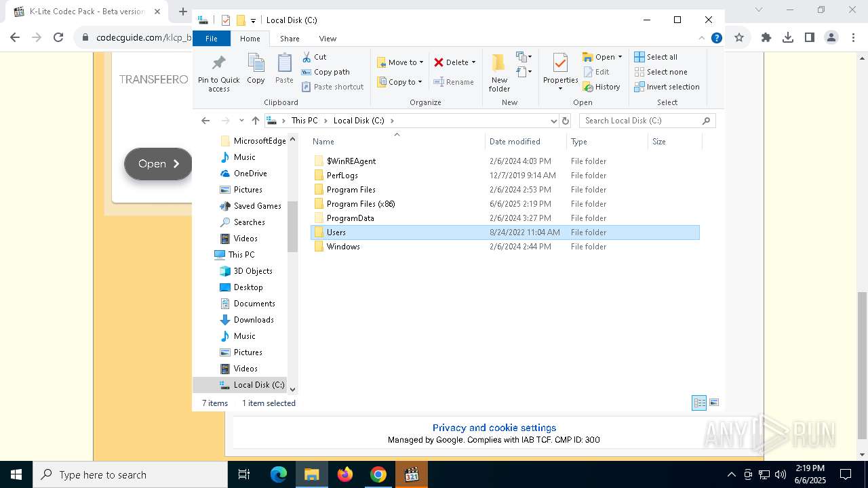The height and width of the screenshot is (488, 868).
Task: Go Back in Explorer navigation
Action: [205, 121]
